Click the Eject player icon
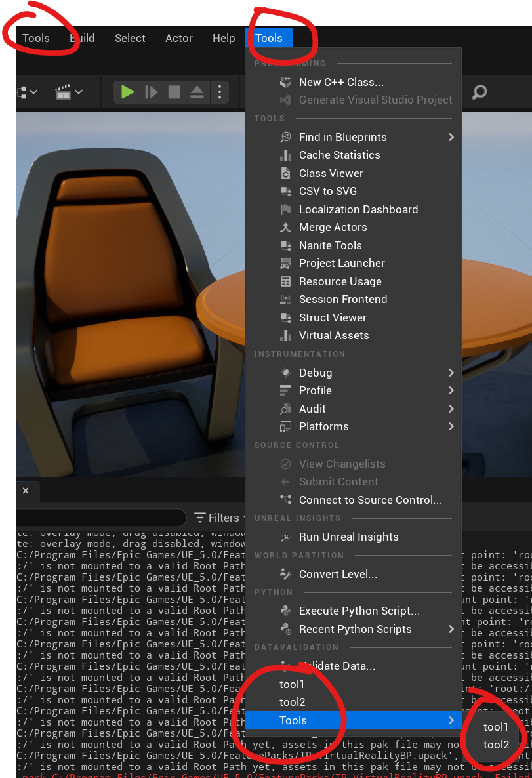 coord(197,92)
